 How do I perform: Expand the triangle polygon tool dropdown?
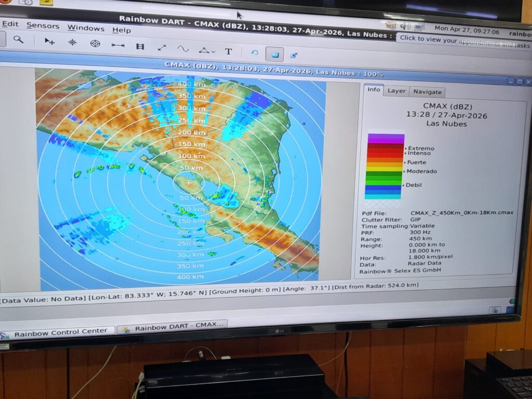pos(206,50)
